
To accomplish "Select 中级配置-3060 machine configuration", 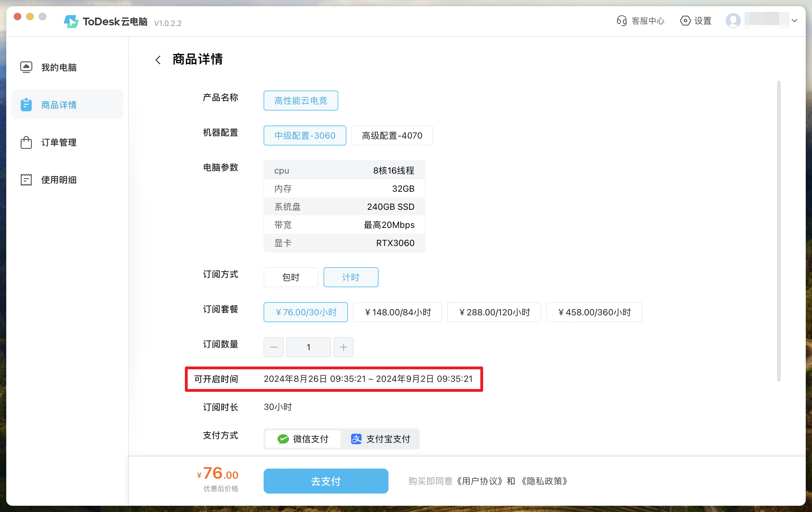I will tap(304, 135).
